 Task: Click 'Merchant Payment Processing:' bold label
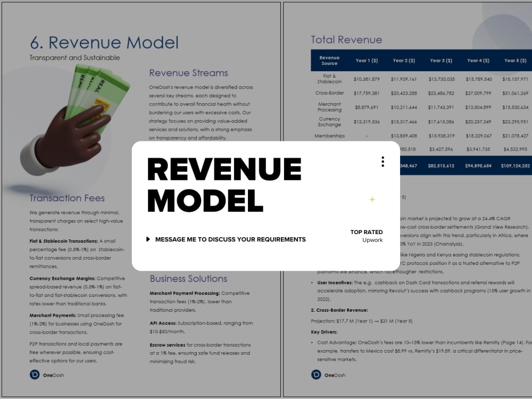point(185,293)
